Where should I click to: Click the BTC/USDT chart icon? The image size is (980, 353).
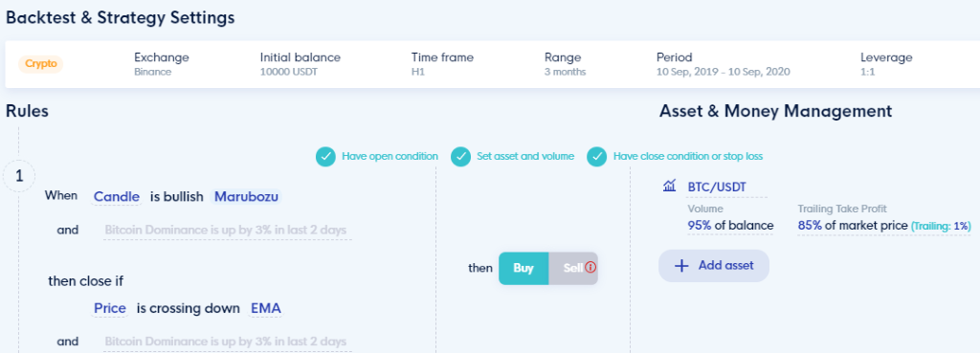(669, 186)
